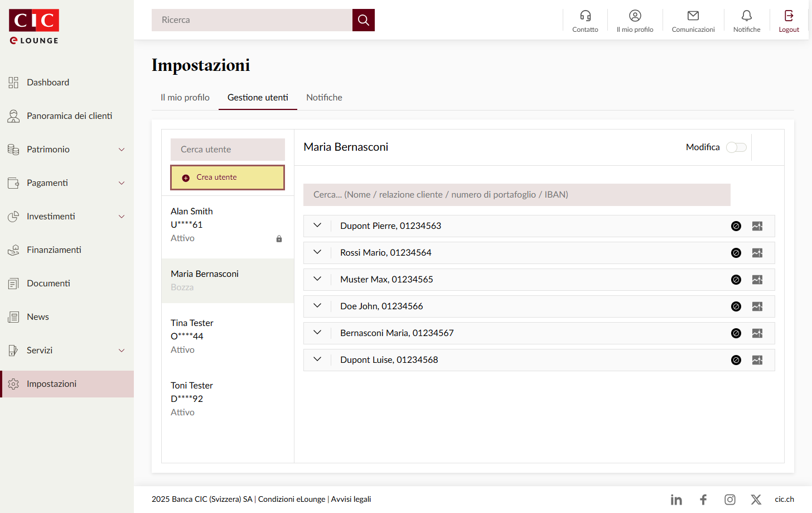Open Contatto headset icon
The width and height of the screenshot is (812, 513).
point(585,16)
